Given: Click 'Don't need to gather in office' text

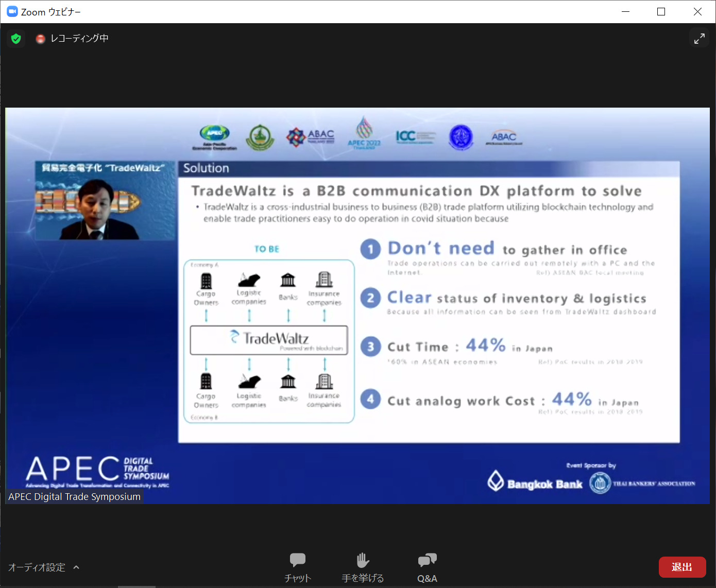Looking at the screenshot, I should coord(507,249).
